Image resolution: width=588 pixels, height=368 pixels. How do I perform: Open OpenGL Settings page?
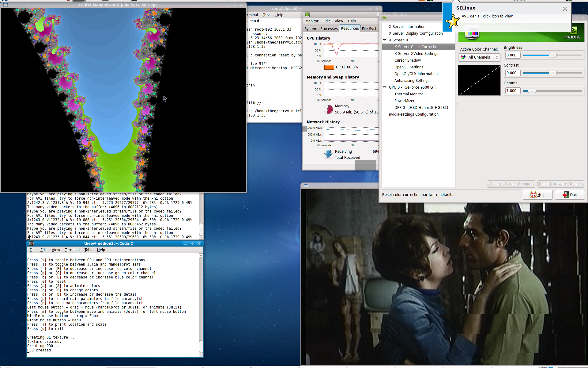pos(409,67)
